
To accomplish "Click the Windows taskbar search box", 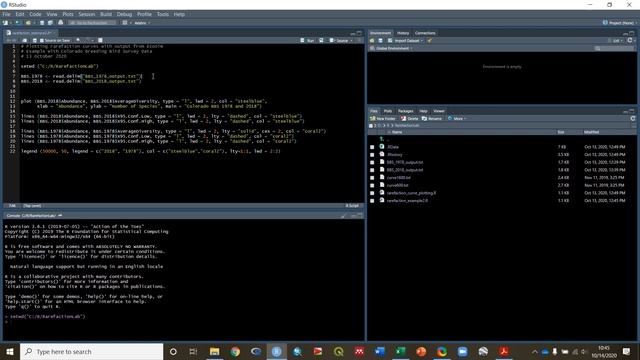I will [91, 351].
